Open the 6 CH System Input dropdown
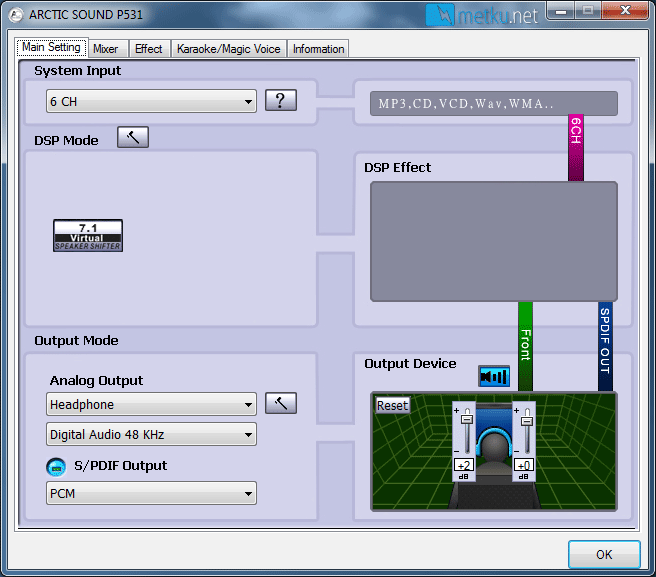The width and height of the screenshot is (656, 577). click(x=151, y=101)
